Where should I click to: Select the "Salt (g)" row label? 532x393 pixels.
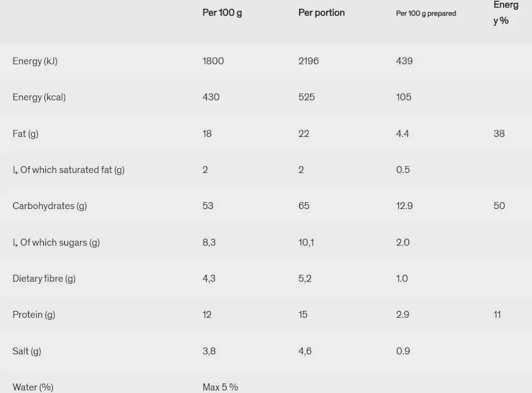point(27,351)
